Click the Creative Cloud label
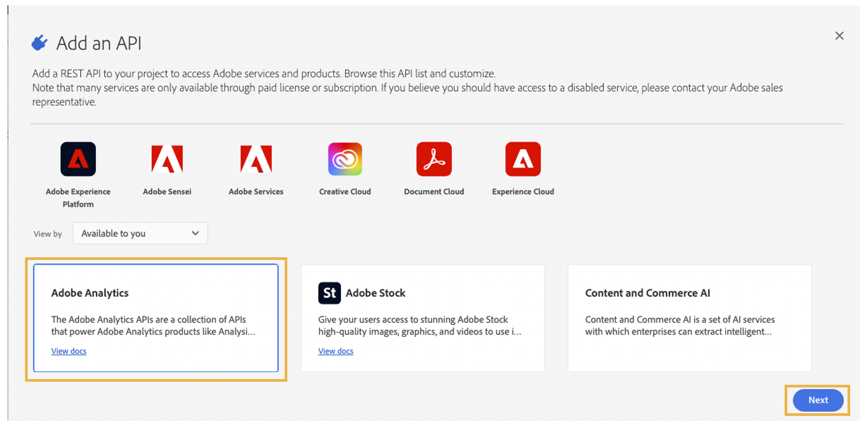 (345, 192)
